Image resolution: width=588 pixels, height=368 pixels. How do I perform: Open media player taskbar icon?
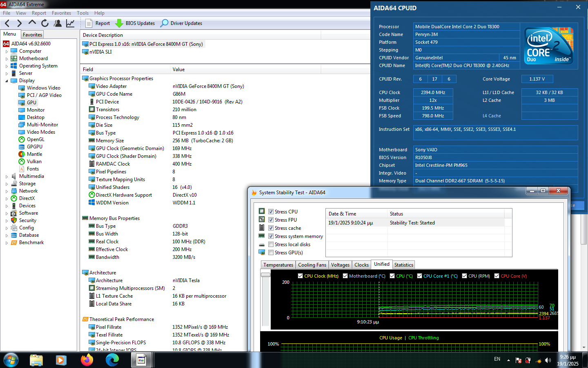[x=61, y=360]
